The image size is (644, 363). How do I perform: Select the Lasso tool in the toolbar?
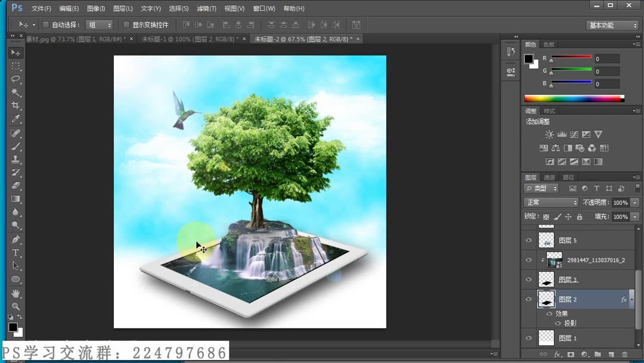point(15,79)
